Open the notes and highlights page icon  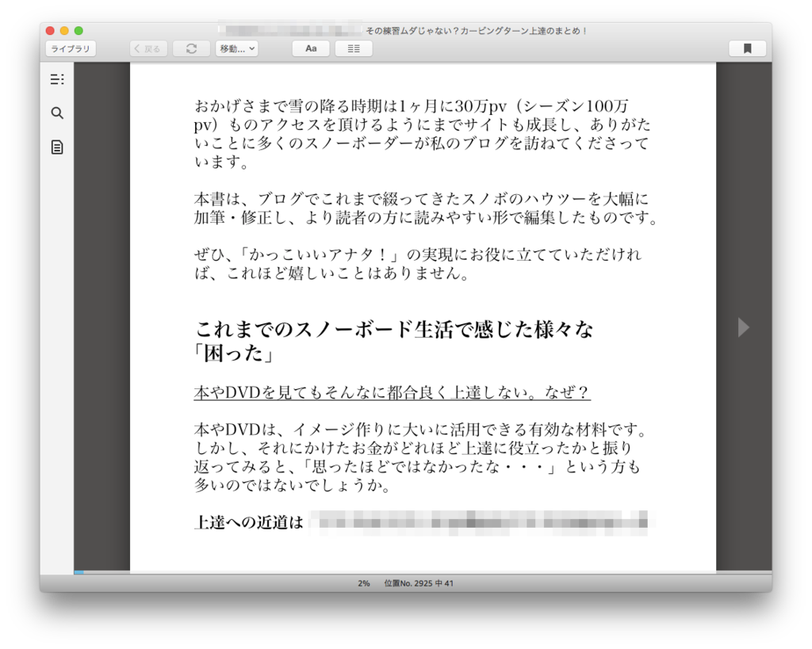pos(57,147)
